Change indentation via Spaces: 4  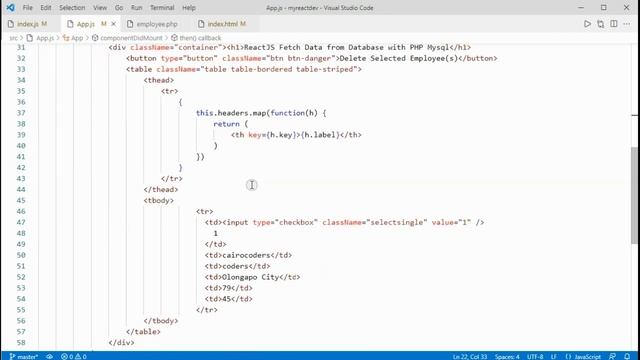coord(507,356)
